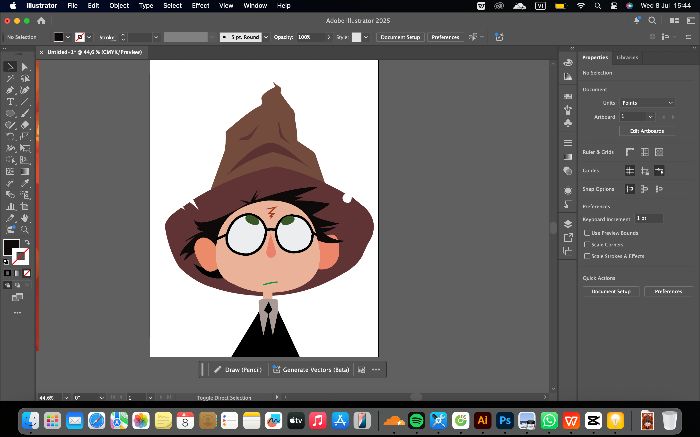Viewport: 700px width, 437px height.
Task: Select the Eraser tool
Action: [25, 125]
